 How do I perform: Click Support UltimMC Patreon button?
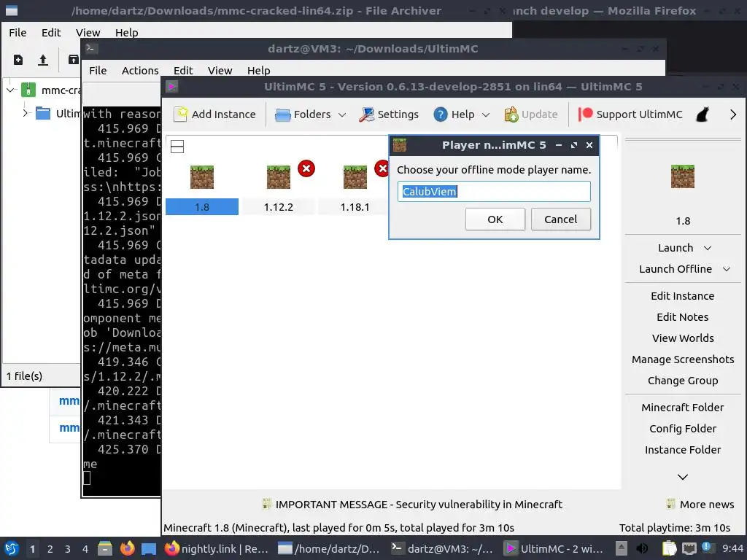pos(630,114)
